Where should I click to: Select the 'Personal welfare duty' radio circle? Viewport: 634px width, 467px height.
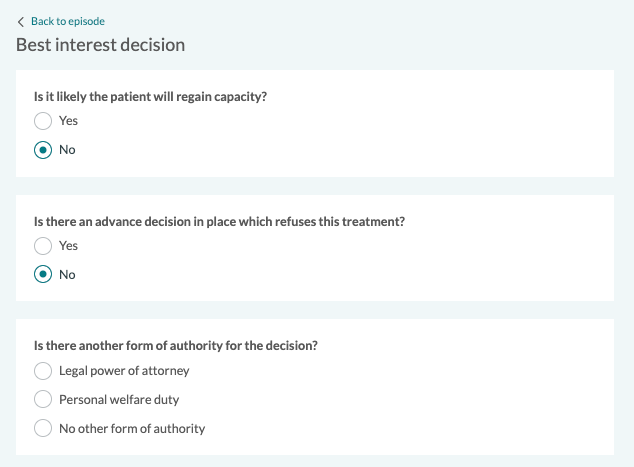[43, 400]
